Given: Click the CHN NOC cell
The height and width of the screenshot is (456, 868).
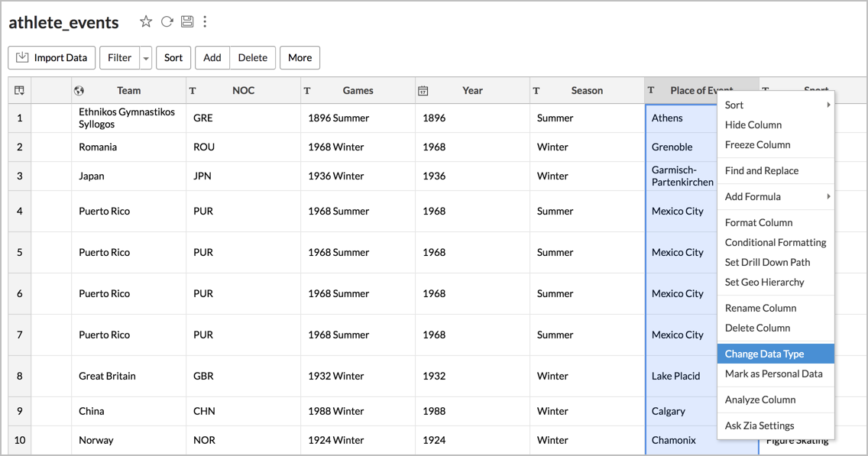Looking at the screenshot, I should coord(243,411).
